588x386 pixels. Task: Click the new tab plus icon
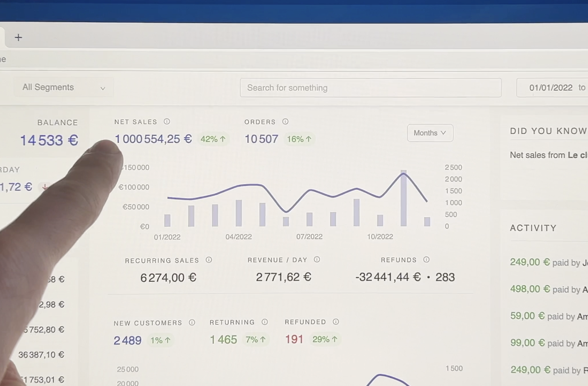[18, 37]
